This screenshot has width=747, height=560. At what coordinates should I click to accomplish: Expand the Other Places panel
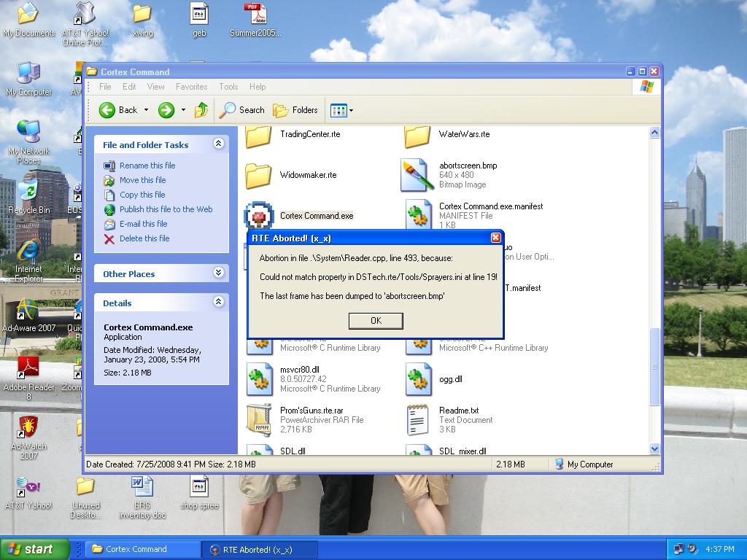point(218,273)
